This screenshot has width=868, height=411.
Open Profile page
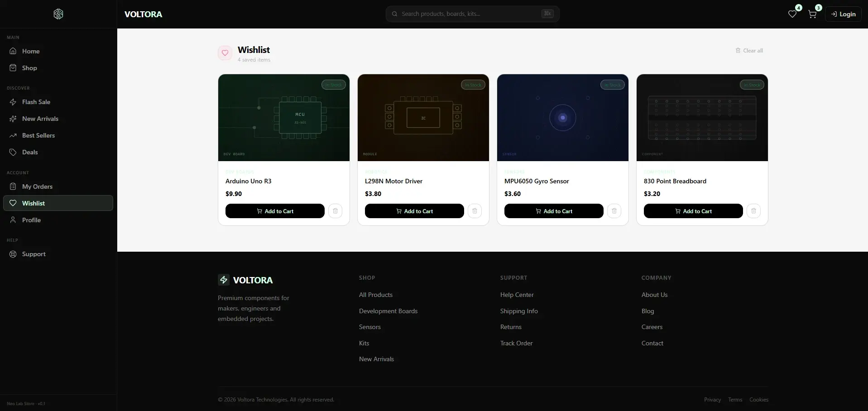58,220
